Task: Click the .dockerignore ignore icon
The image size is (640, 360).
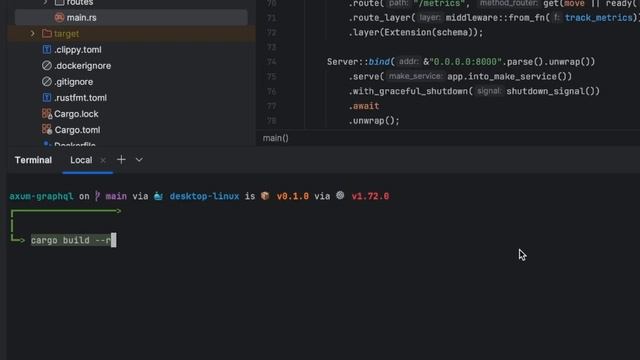Action: 47,65
